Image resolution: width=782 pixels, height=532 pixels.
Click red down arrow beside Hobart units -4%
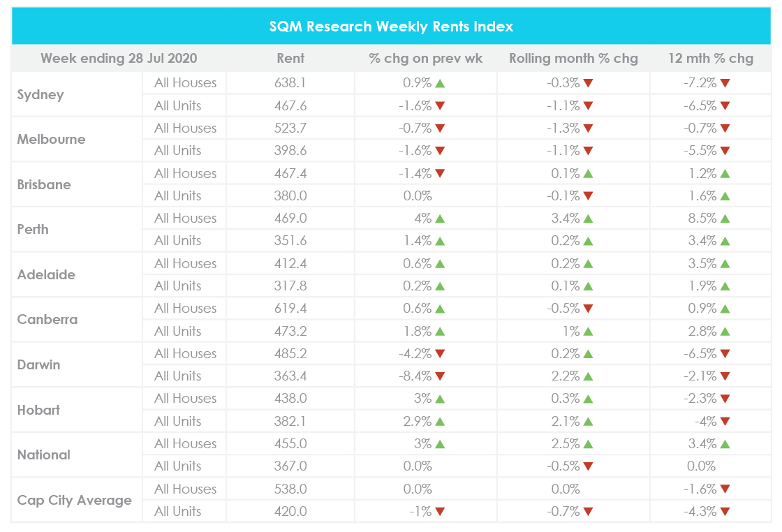tap(725, 421)
